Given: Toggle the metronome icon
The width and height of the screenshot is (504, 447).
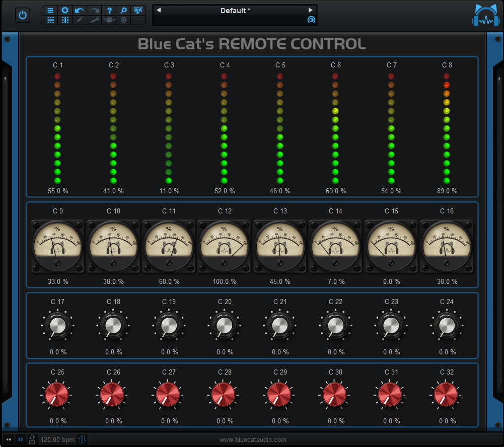Looking at the screenshot, I should tap(32, 439).
